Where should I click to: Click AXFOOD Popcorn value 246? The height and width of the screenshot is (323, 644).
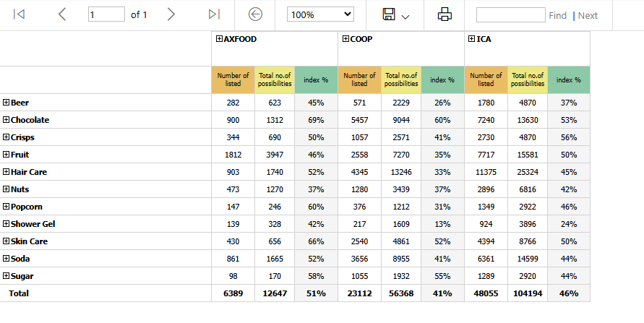coord(275,207)
